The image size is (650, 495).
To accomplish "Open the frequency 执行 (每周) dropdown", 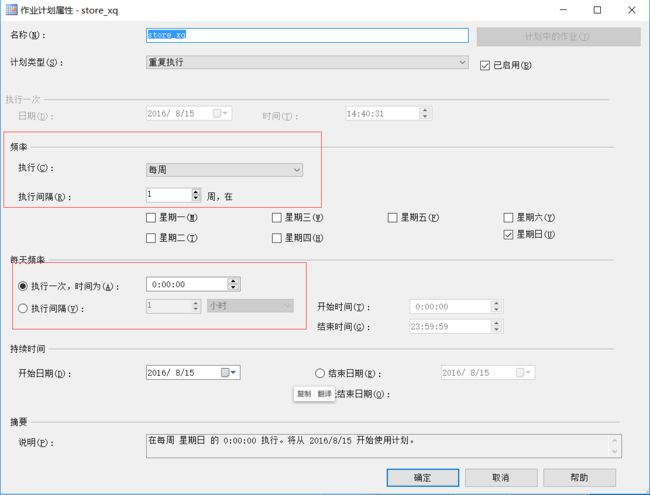I will coord(224,170).
